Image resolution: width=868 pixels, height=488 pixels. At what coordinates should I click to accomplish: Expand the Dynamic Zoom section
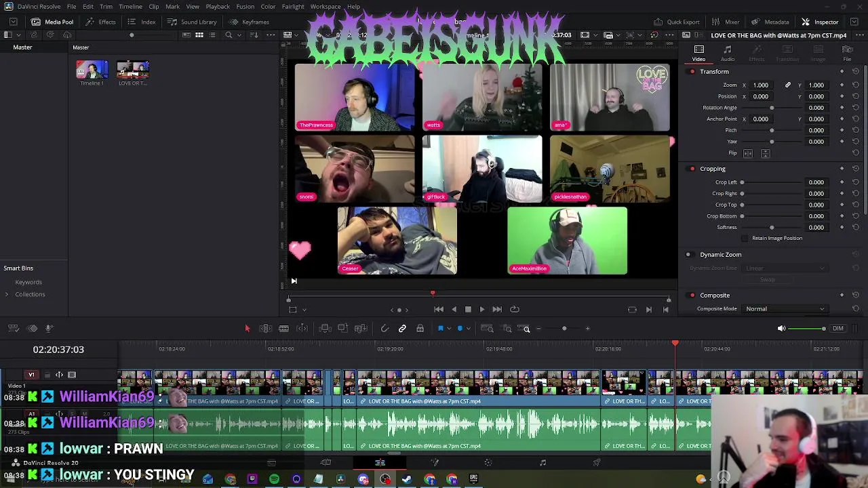(x=720, y=255)
